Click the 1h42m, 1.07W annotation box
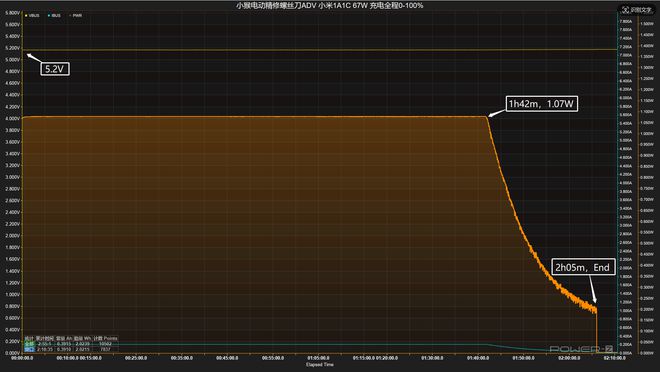This screenshot has width=660, height=372. [x=541, y=104]
